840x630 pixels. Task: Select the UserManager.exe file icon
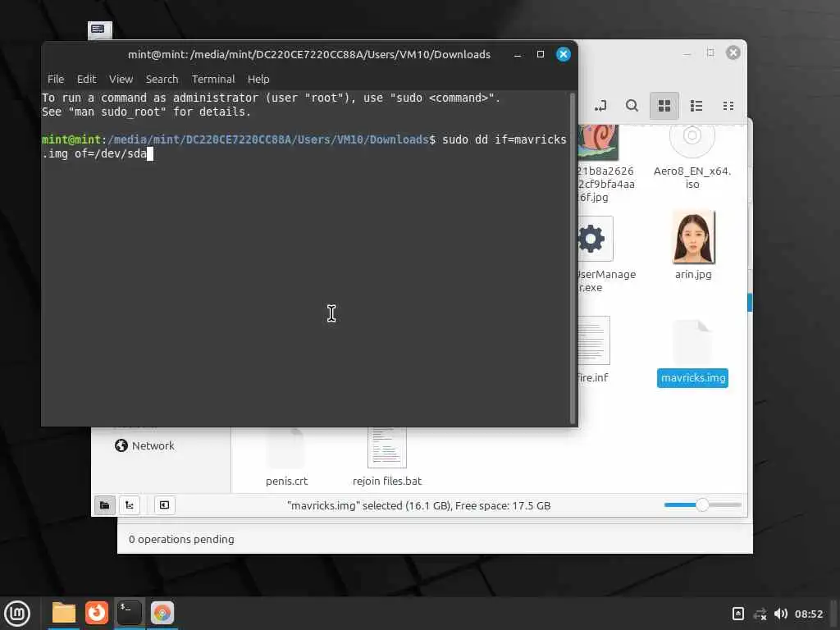pos(595,239)
